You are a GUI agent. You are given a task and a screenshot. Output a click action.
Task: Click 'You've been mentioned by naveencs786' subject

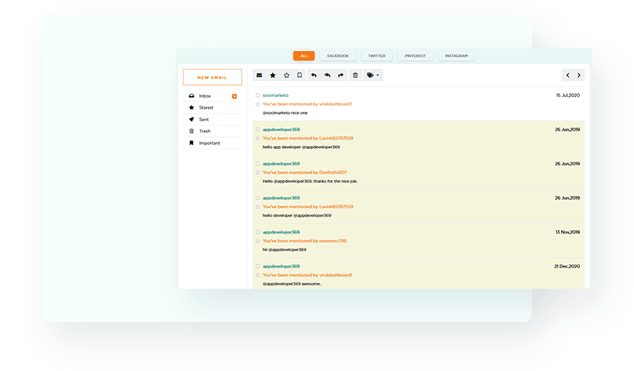coord(304,241)
